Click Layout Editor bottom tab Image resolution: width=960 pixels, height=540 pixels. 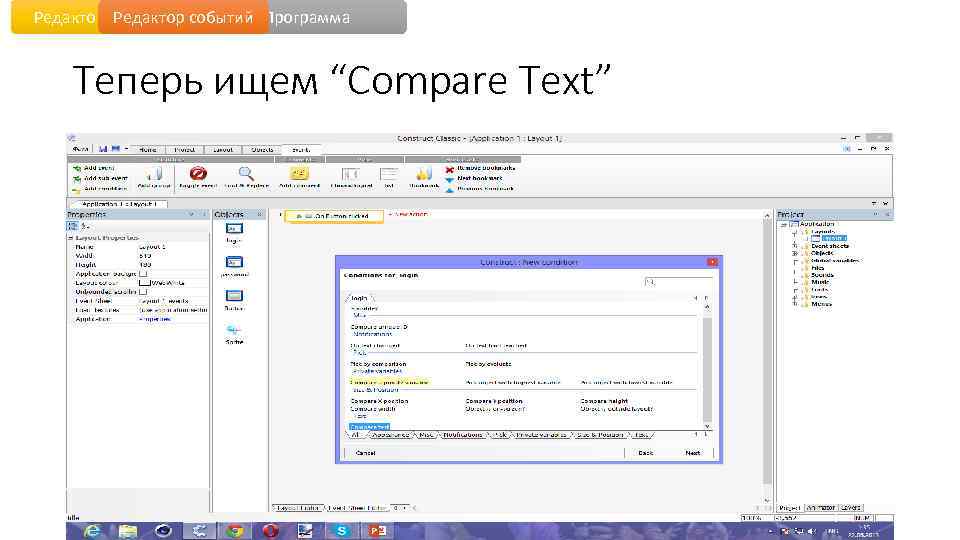pyautogui.click(x=297, y=508)
